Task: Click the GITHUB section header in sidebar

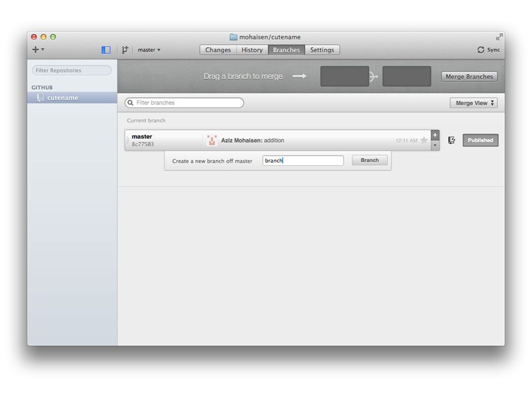Action: pos(42,88)
